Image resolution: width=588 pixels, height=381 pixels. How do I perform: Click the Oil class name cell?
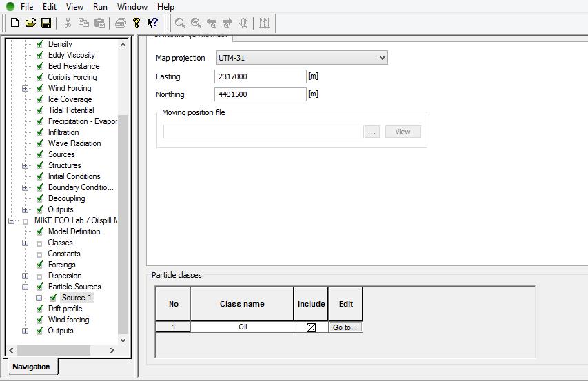[x=242, y=327]
